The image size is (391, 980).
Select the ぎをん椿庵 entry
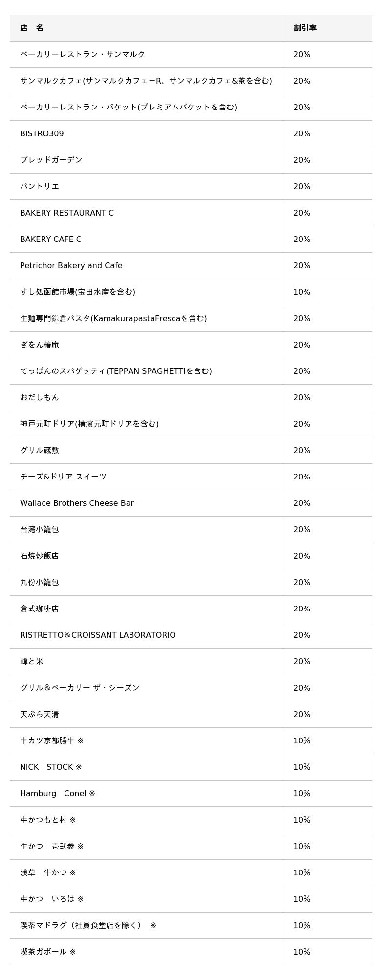point(40,345)
